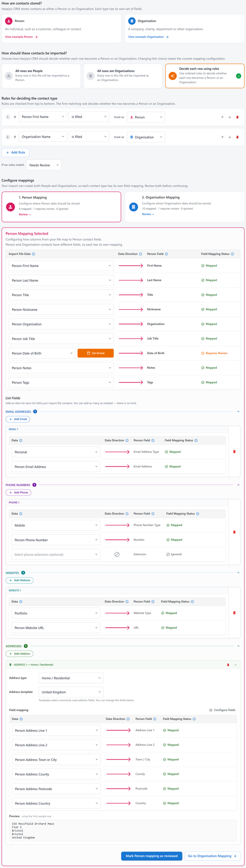Click Field Mapping Status info icon in Address table
This screenshot has width=246, height=868.
[194, 719]
